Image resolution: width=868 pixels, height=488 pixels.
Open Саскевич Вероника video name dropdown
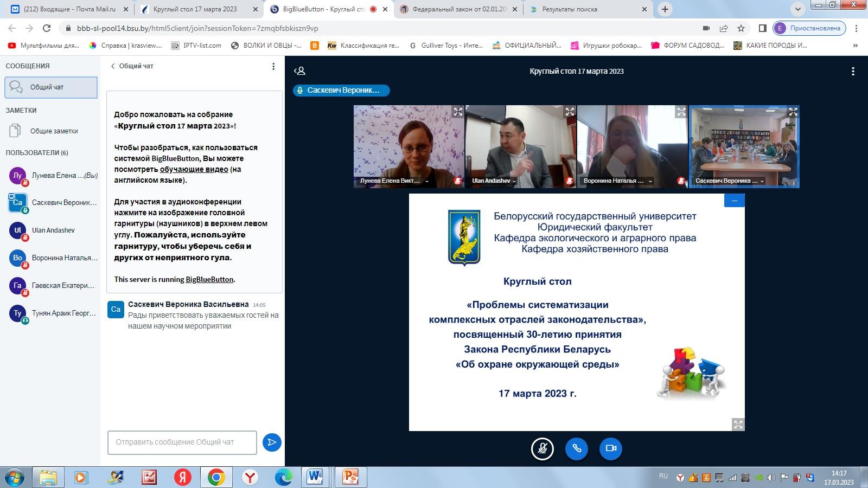coord(762,181)
